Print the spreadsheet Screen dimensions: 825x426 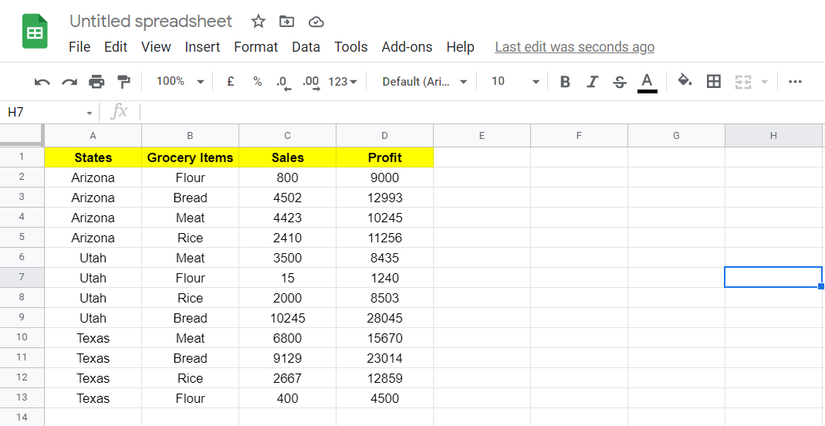click(97, 82)
